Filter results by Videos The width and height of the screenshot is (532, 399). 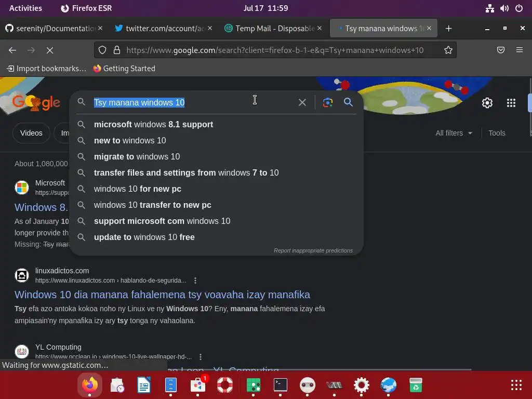(x=31, y=133)
